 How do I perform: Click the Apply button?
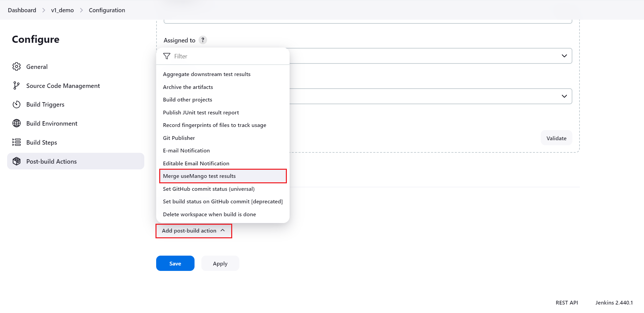coord(220,263)
